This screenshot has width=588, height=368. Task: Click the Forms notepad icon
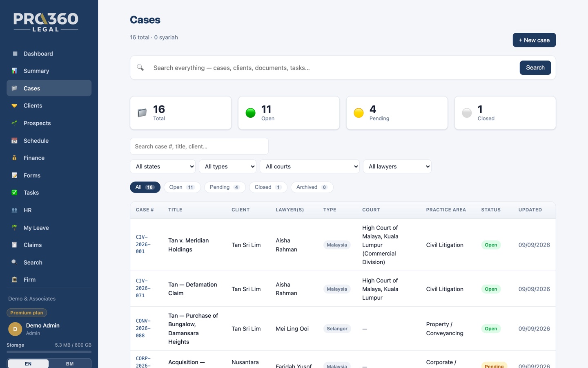[x=15, y=175]
